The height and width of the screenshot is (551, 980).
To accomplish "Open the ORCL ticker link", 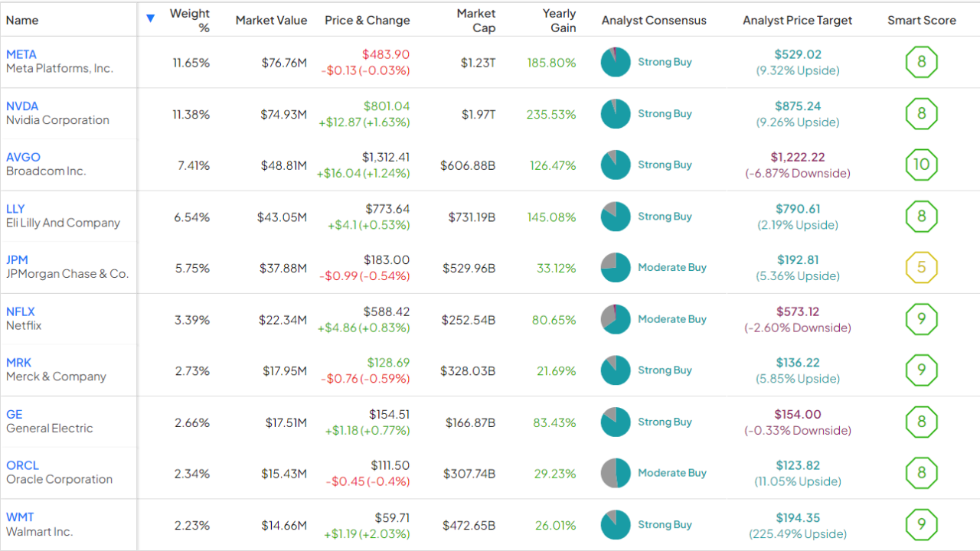I will click(x=22, y=465).
